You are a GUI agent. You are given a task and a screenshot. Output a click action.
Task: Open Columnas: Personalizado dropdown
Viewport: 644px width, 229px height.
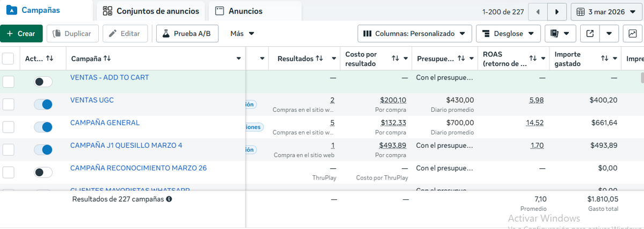[x=414, y=33]
